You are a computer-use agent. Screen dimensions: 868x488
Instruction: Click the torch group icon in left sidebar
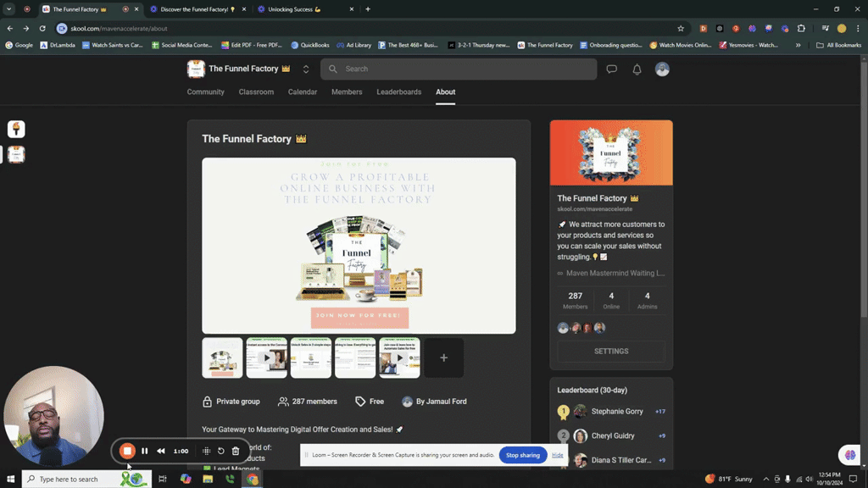[x=16, y=129]
